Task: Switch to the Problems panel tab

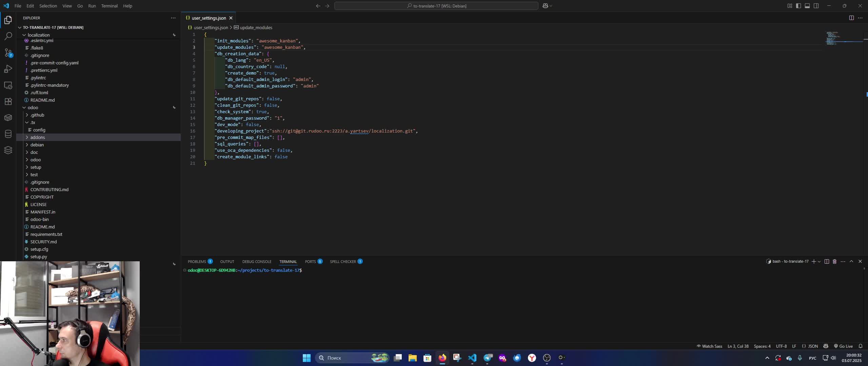Action: click(197, 261)
